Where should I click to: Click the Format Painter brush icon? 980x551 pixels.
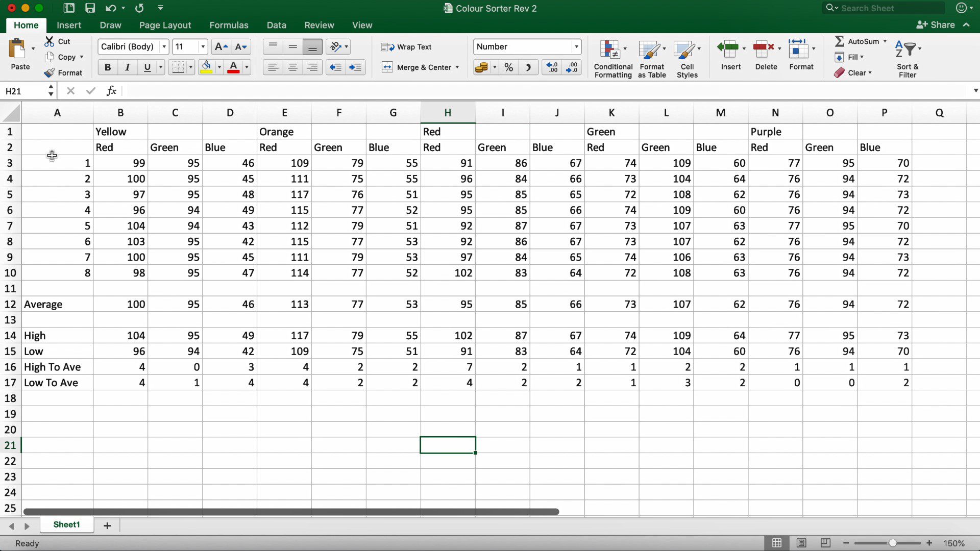coord(50,73)
